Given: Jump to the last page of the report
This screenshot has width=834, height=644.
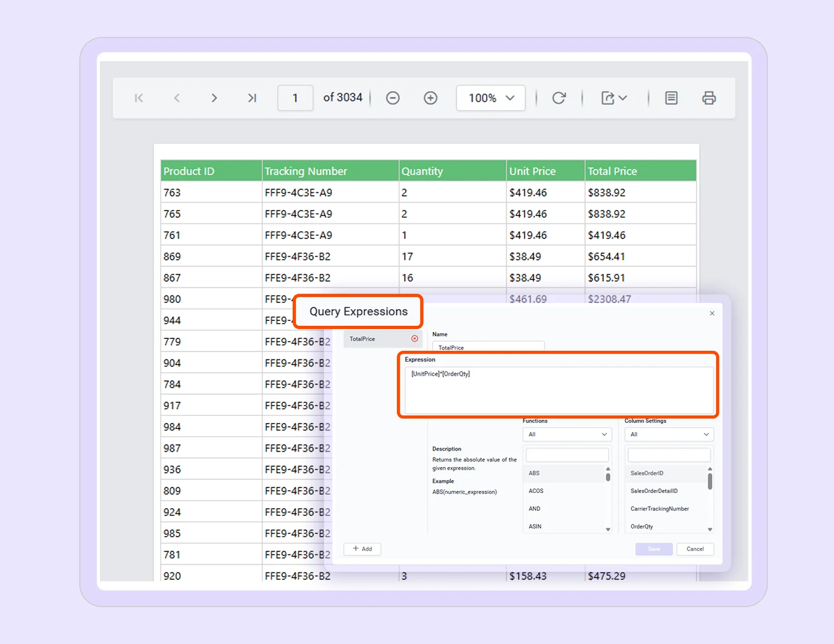Looking at the screenshot, I should [251, 98].
